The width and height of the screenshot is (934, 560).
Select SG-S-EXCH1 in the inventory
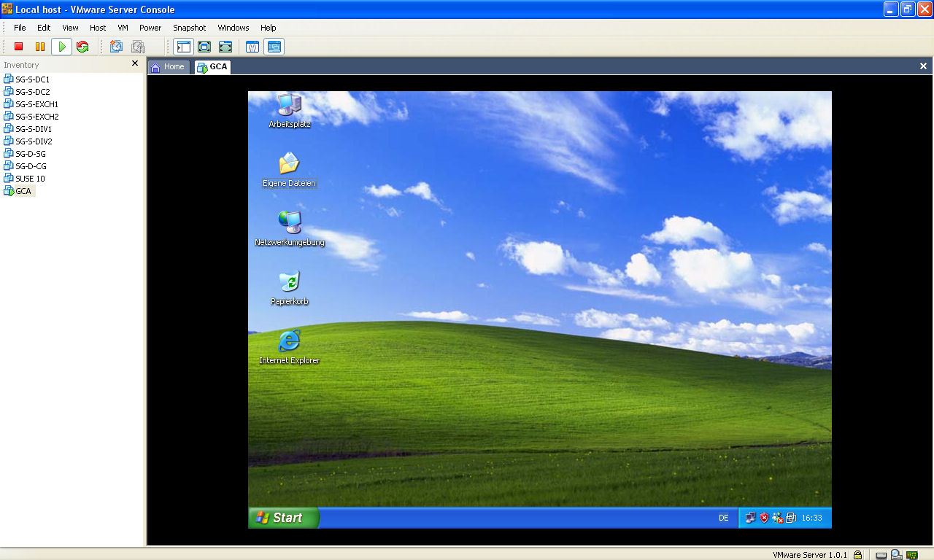coord(31,104)
